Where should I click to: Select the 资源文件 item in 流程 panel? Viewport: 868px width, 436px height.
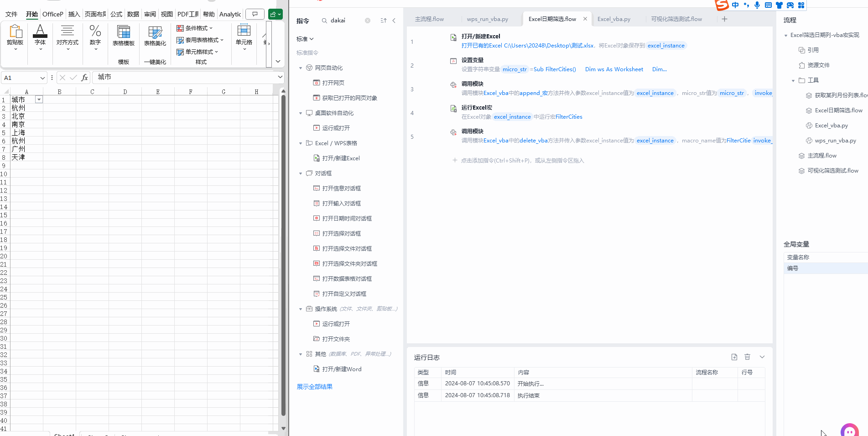point(818,65)
